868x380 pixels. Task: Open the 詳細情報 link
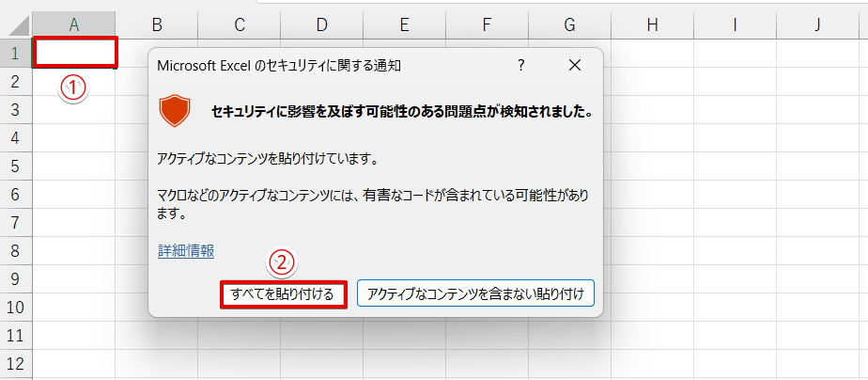click(186, 251)
